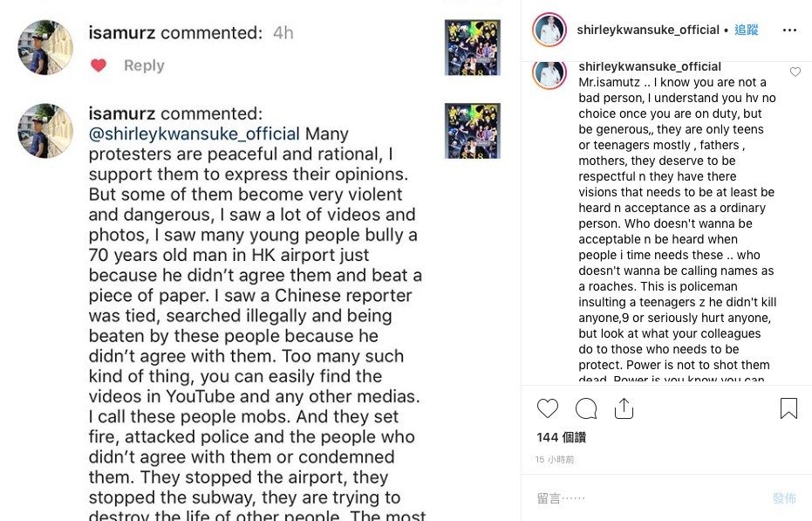Click the avatar beside the caption text
Screen dimensions: 812x521
(x=549, y=73)
